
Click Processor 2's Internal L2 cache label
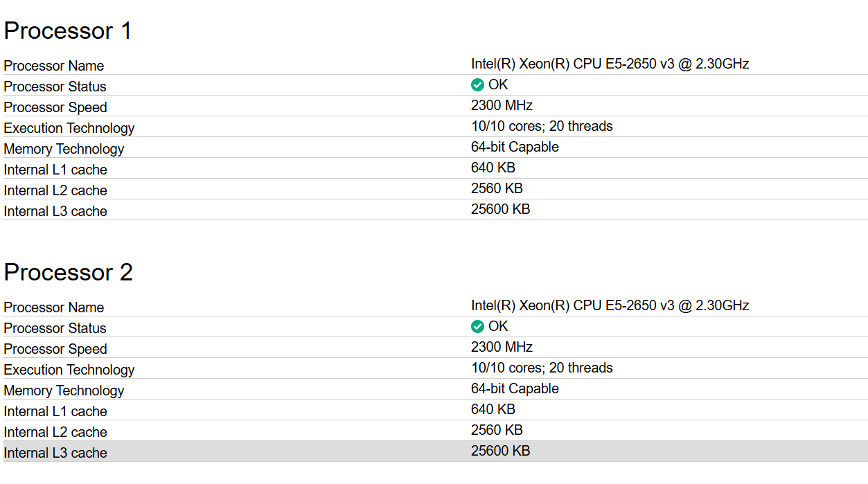(x=55, y=432)
